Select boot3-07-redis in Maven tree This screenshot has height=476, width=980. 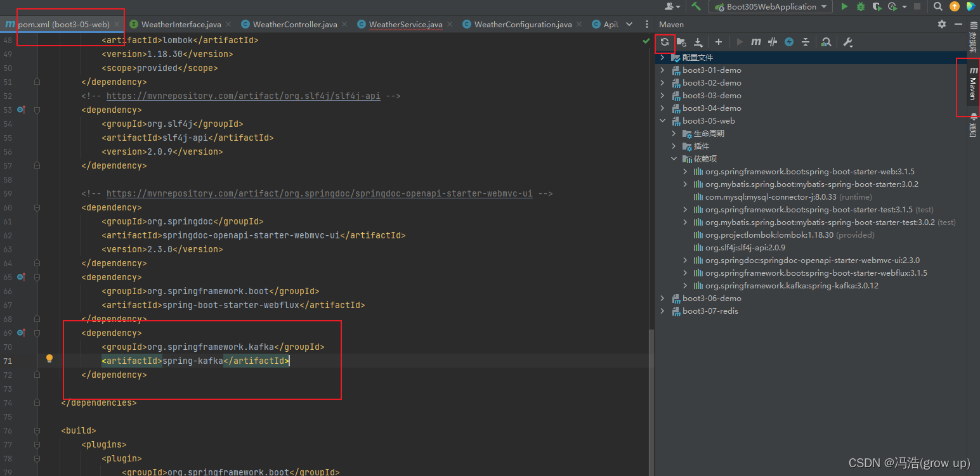[710, 311]
